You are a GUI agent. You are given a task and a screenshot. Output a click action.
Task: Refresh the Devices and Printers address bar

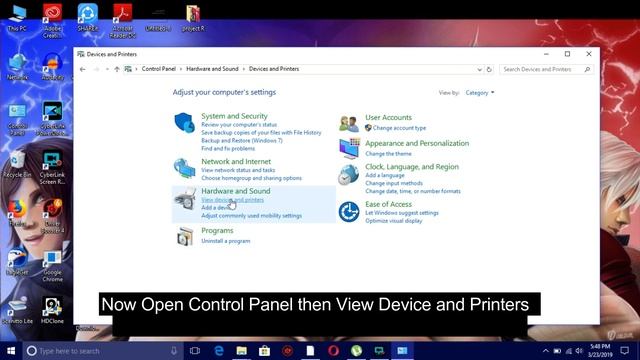[x=489, y=69]
